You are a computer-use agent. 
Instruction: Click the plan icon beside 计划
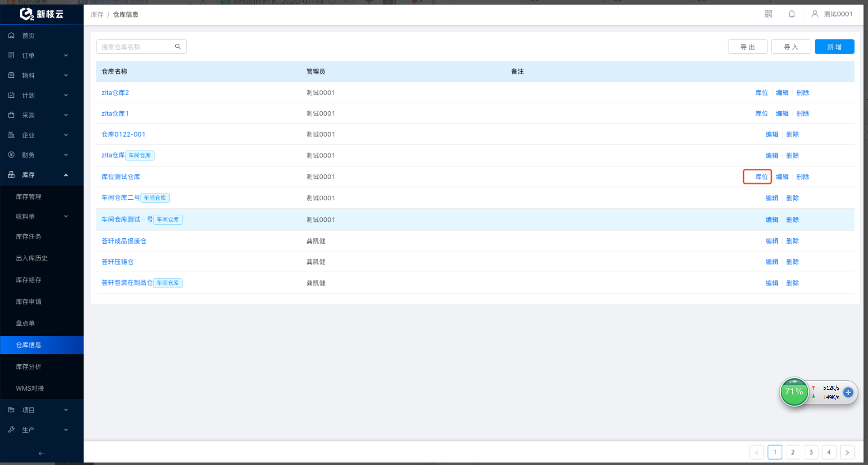(x=11, y=95)
